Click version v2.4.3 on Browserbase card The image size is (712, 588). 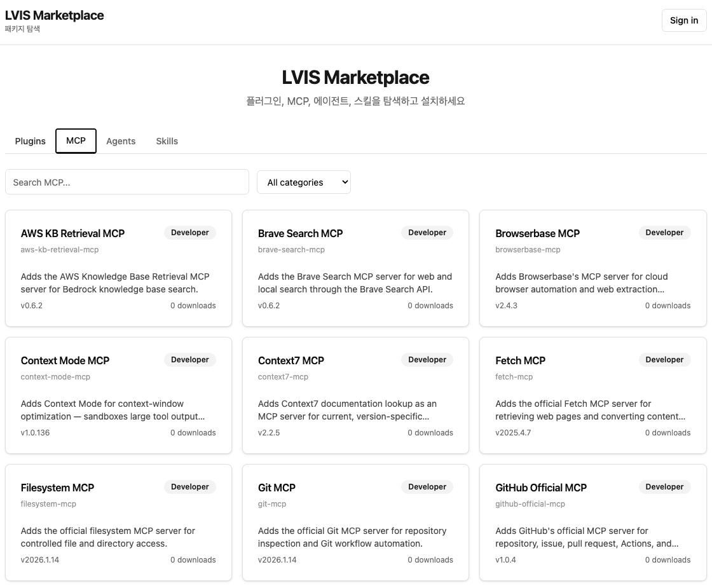point(506,306)
